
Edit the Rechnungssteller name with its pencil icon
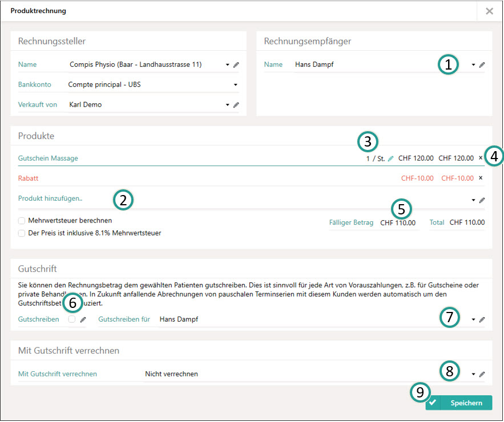tap(236, 65)
